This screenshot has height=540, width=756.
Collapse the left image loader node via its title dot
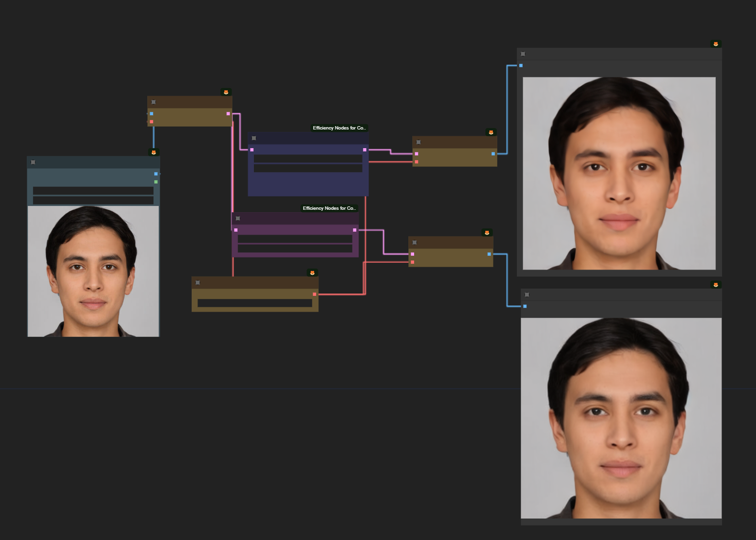pos(33,162)
